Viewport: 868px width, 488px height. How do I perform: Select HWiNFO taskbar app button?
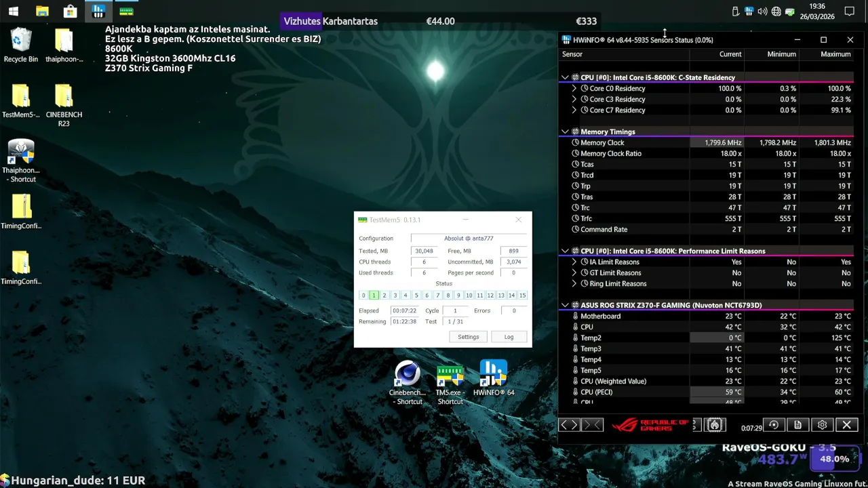click(x=98, y=11)
